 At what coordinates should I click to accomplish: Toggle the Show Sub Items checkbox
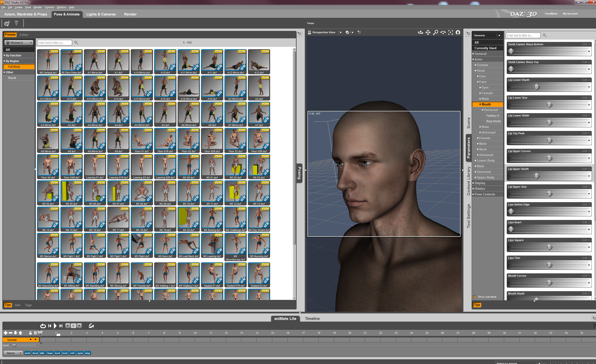(475, 297)
